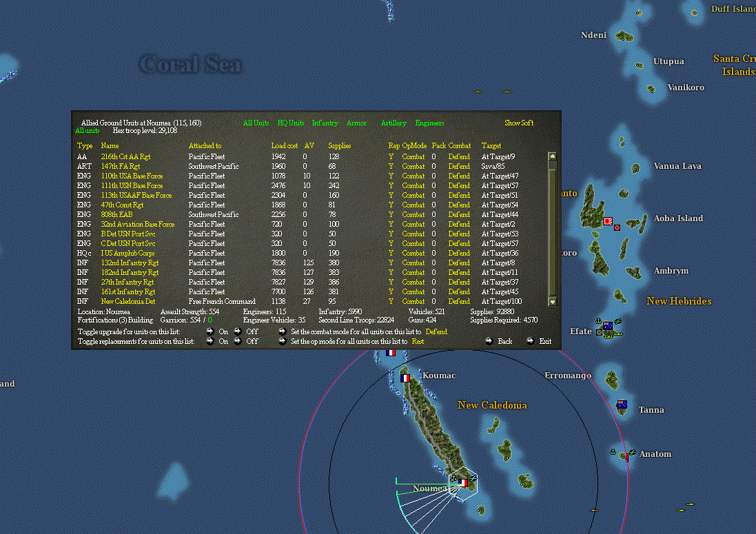Click the replacements Off arrow icon
Viewport: 756px width, 534px height.
(x=238, y=341)
